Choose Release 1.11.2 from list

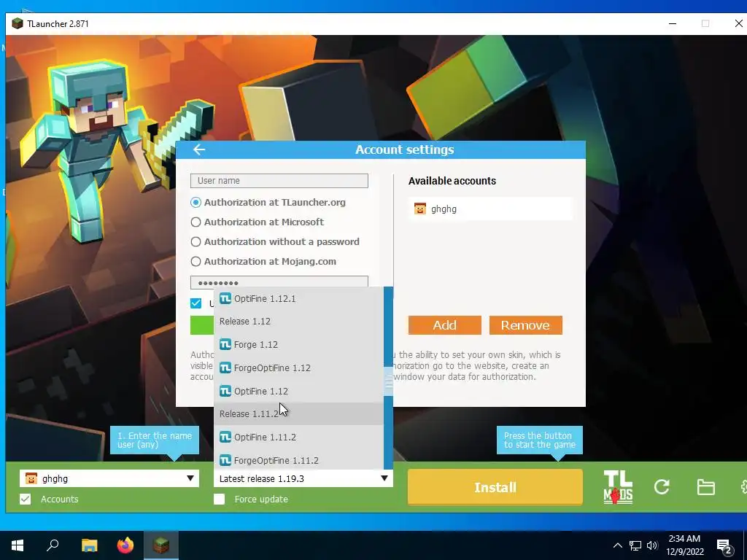coord(298,414)
